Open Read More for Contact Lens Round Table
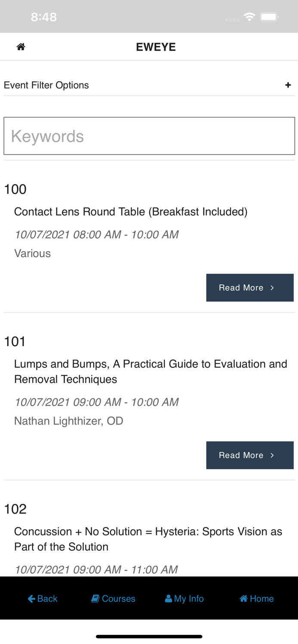 tap(249, 288)
